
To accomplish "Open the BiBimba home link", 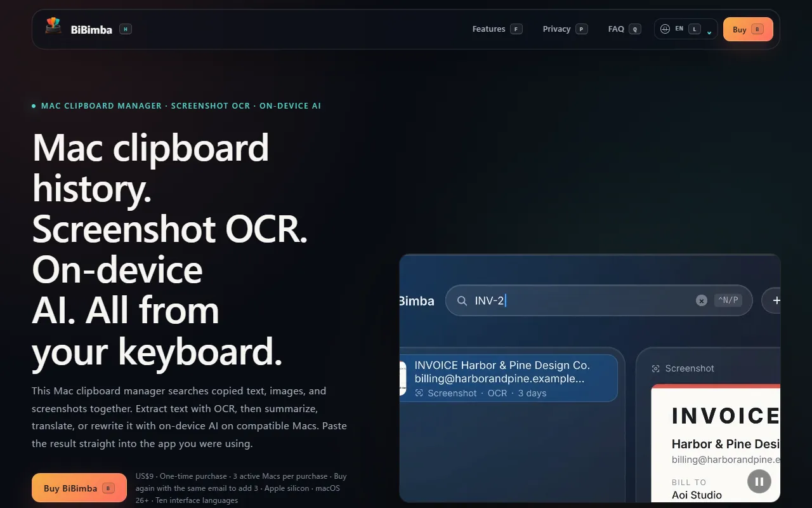I will pyautogui.click(x=88, y=29).
